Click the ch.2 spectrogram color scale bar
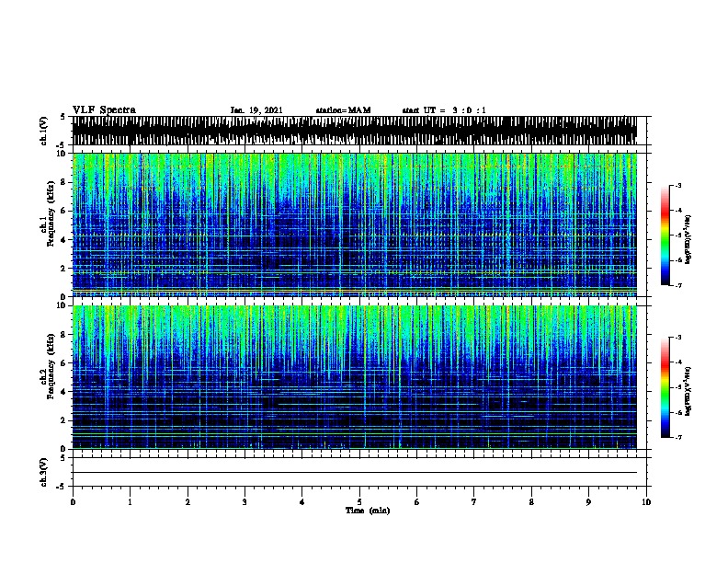728x563 pixels. point(665,387)
